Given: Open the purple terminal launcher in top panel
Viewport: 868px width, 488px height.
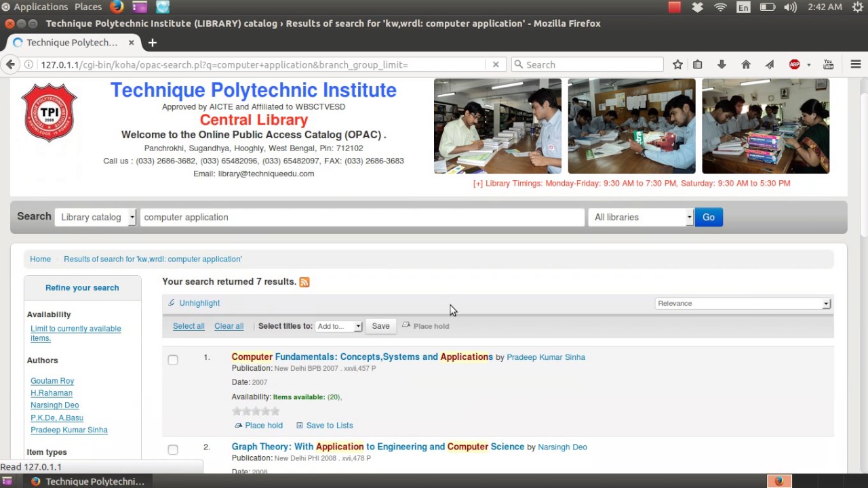Looking at the screenshot, I should pyautogui.click(x=140, y=7).
